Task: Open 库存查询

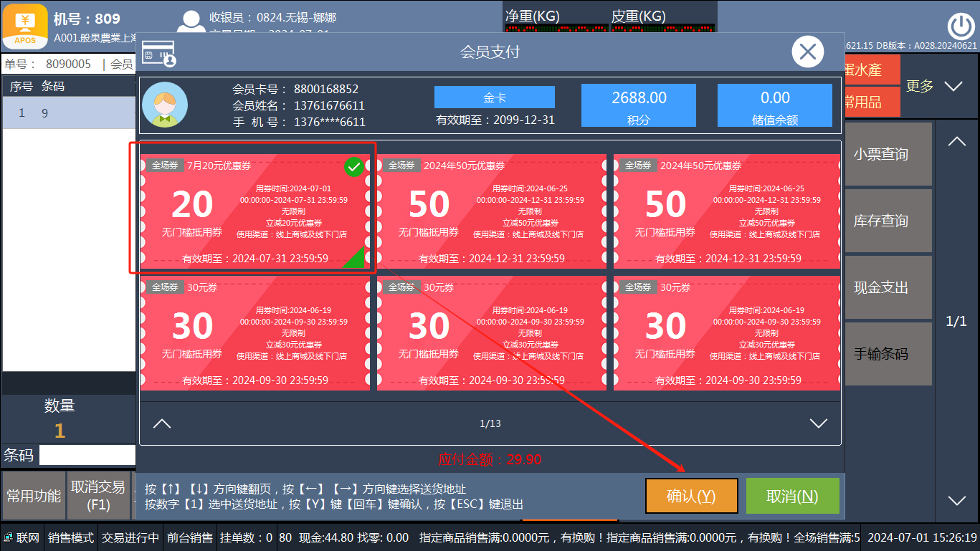Action: click(x=889, y=221)
